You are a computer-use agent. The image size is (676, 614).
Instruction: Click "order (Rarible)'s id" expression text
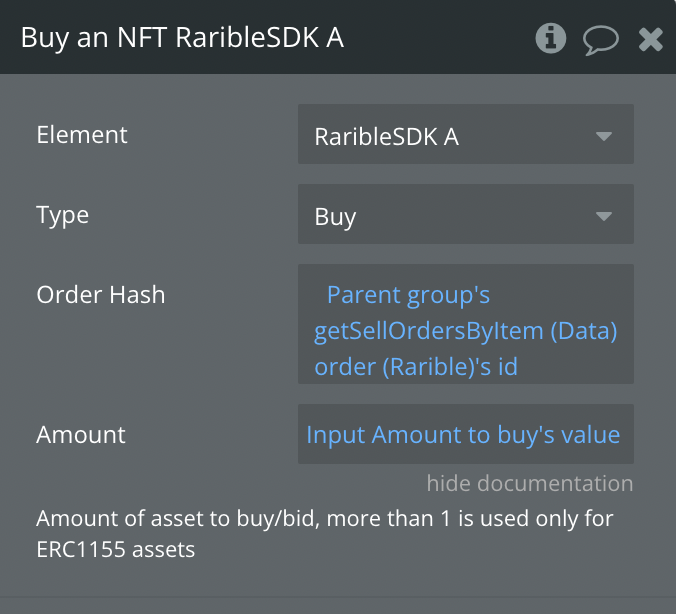click(416, 366)
